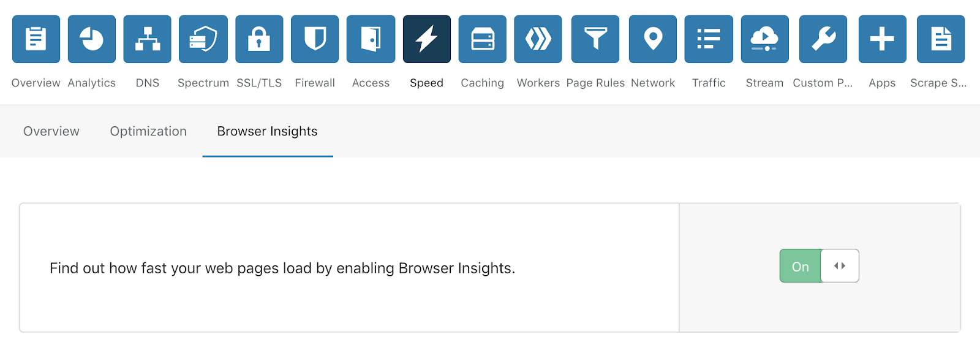
Task: Open the Access door icon
Action: tap(371, 39)
